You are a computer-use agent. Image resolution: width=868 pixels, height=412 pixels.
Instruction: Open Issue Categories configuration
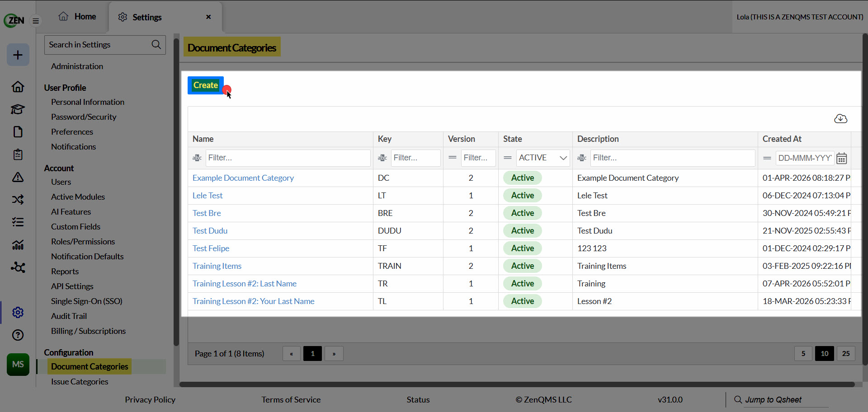tap(80, 382)
